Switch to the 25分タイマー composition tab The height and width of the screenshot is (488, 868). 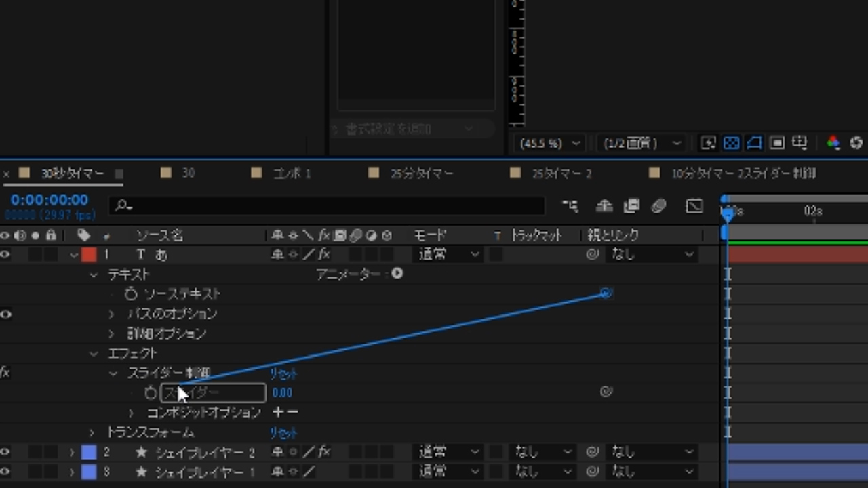coord(420,174)
